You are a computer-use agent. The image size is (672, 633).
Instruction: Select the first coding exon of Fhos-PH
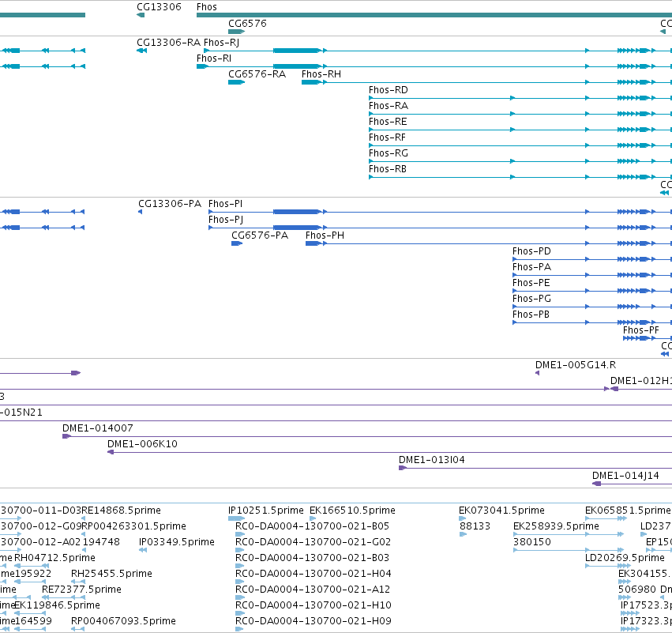(313, 243)
